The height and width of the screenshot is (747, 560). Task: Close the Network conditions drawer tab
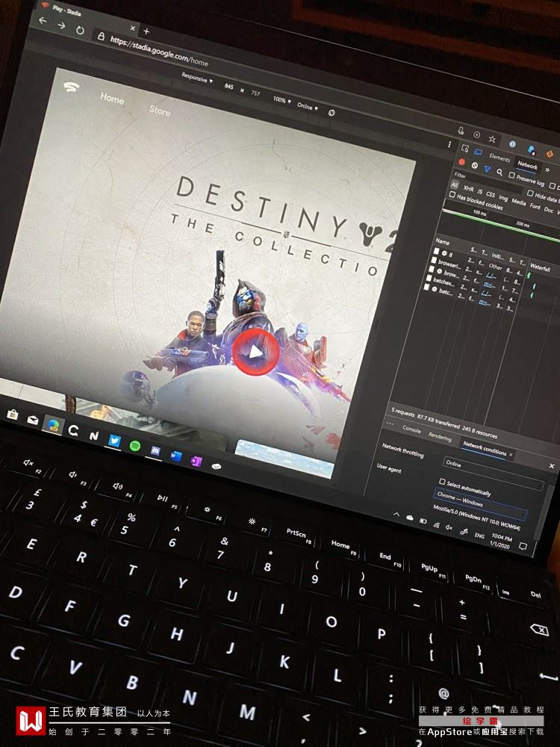coord(511,454)
